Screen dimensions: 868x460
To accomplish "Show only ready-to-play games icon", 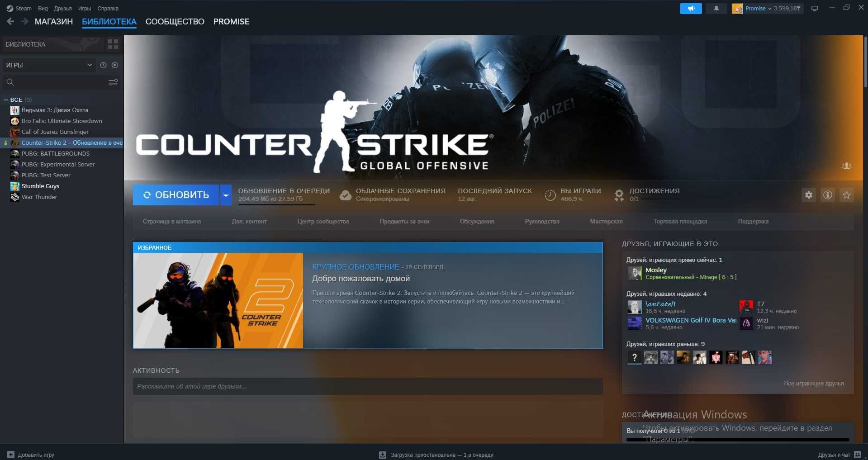I will [x=115, y=65].
